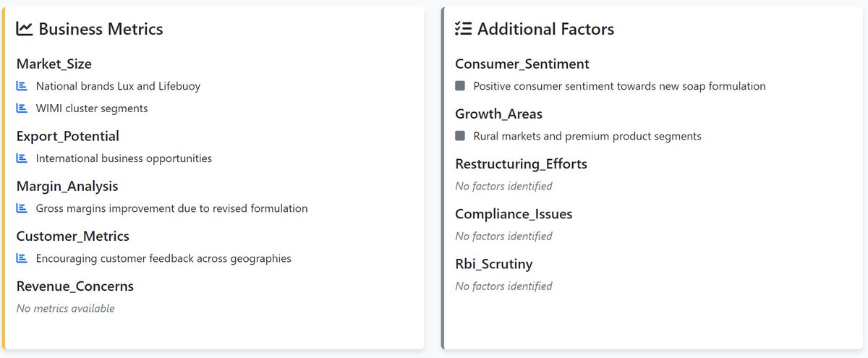868x358 pixels.
Task: Select the Growth_Areas heading
Action: [498, 114]
